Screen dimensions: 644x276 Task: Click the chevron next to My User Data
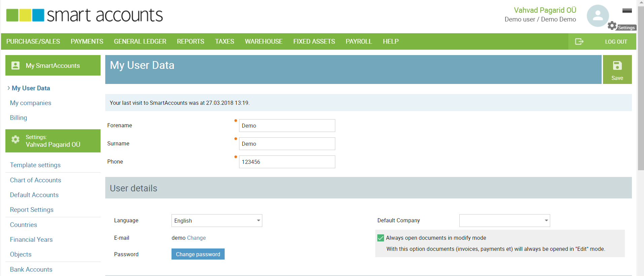8,88
